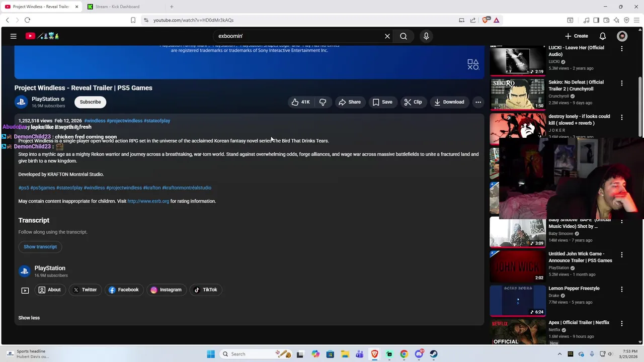Go back to previous page
The image size is (644, 362).
click(x=7, y=20)
